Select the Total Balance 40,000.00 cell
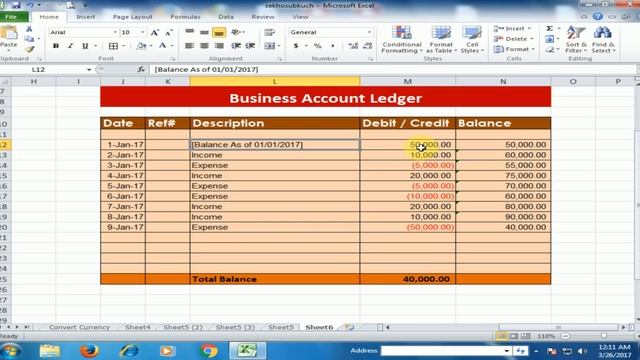This screenshot has height=360, width=640. pyautogui.click(x=408, y=279)
